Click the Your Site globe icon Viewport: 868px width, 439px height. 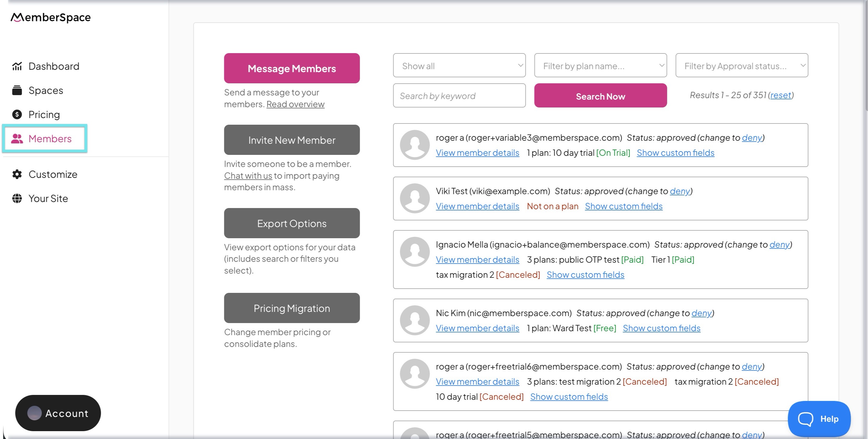coord(17,199)
